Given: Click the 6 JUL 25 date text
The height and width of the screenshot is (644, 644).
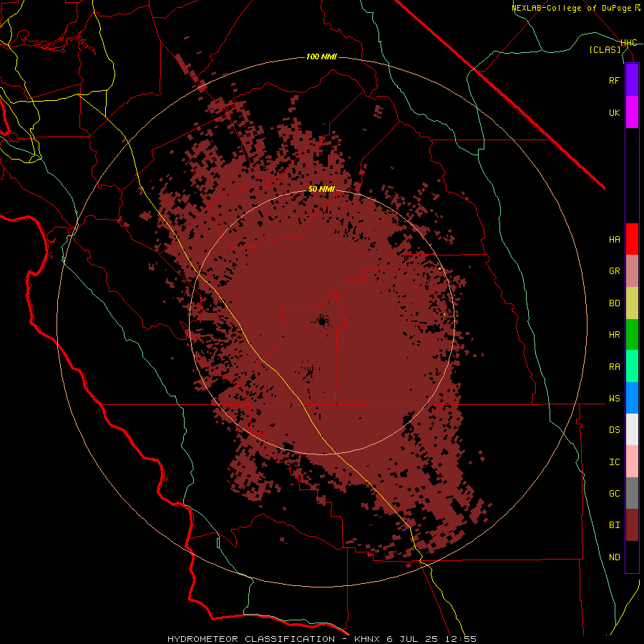Looking at the screenshot, I should (412, 639).
